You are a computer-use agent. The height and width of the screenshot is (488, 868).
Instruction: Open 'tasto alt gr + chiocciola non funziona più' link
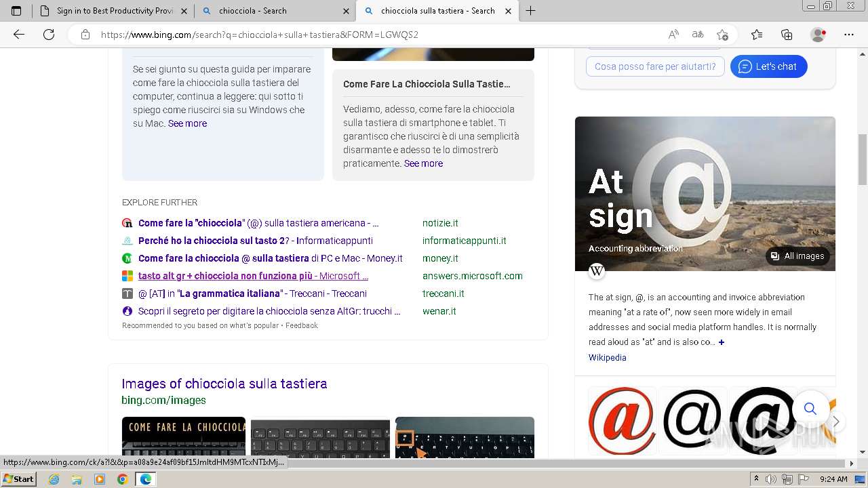(x=253, y=276)
